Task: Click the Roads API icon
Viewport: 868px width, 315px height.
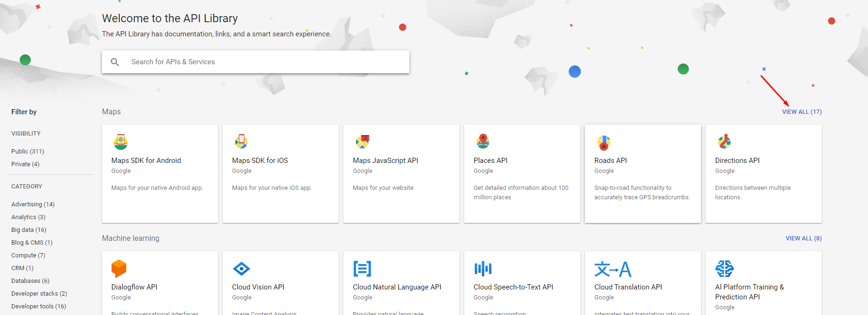Action: tap(604, 142)
